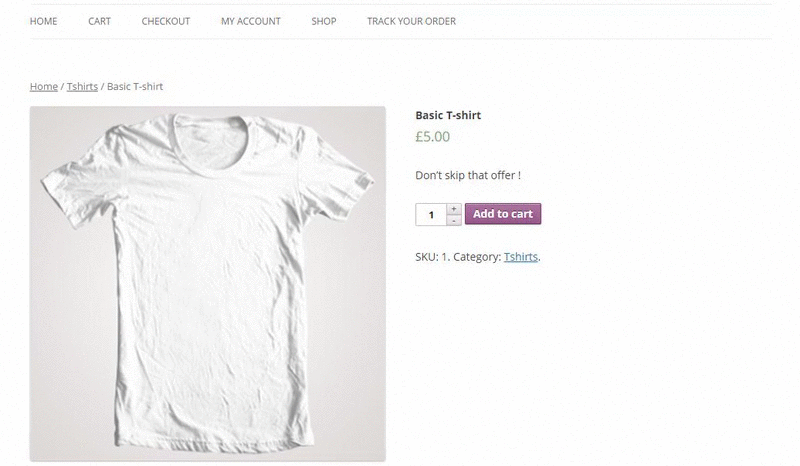Click the "Don't skip that offer !" description
Screen dimensions: 800x466
pyautogui.click(x=468, y=176)
